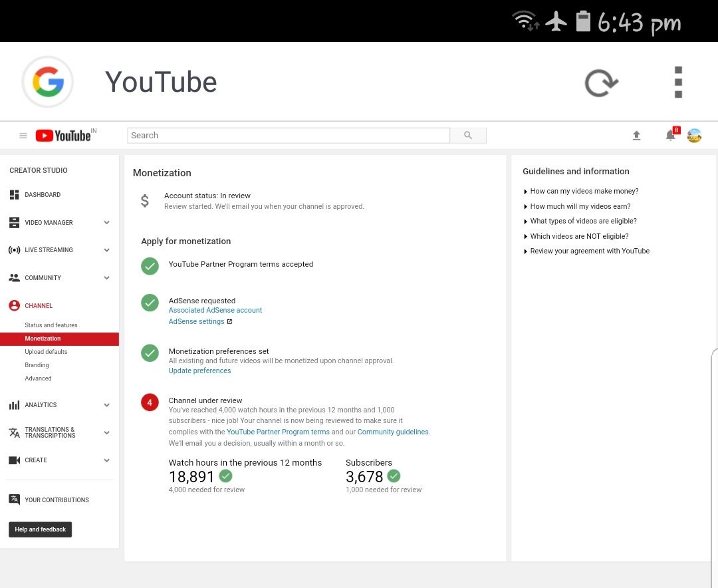Open Status and features page
The height and width of the screenshot is (588, 718).
click(51, 325)
